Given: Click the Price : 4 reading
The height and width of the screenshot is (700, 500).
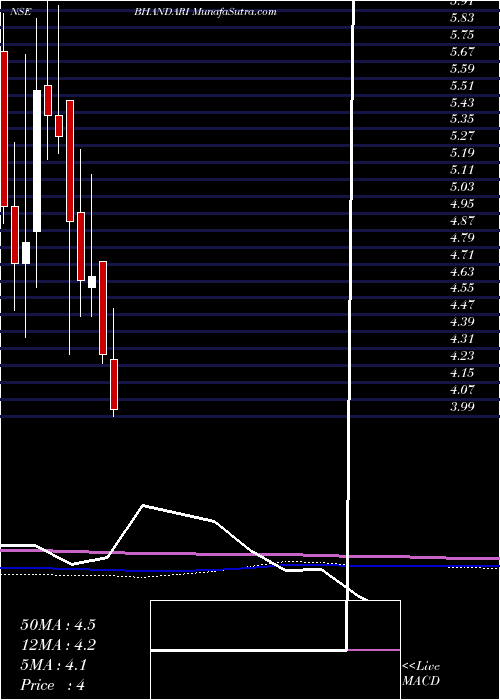Looking at the screenshot, I should [53, 685].
